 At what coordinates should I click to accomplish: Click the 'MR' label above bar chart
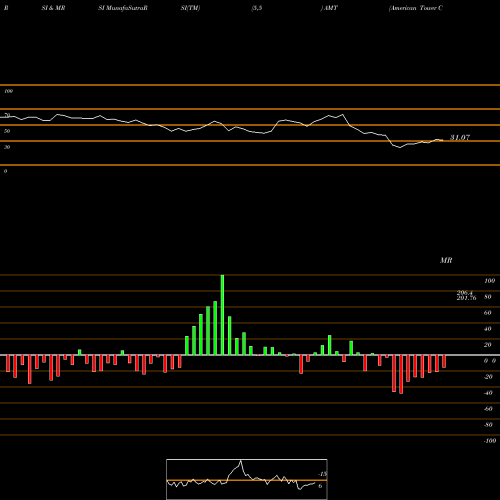(446, 260)
